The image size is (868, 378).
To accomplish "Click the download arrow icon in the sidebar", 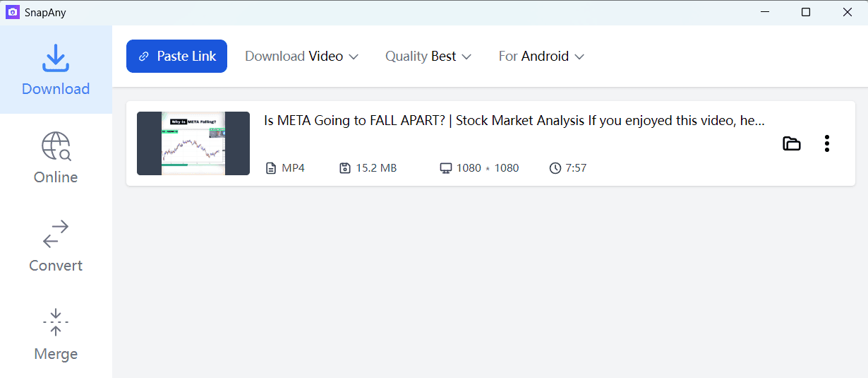I will coord(56,59).
